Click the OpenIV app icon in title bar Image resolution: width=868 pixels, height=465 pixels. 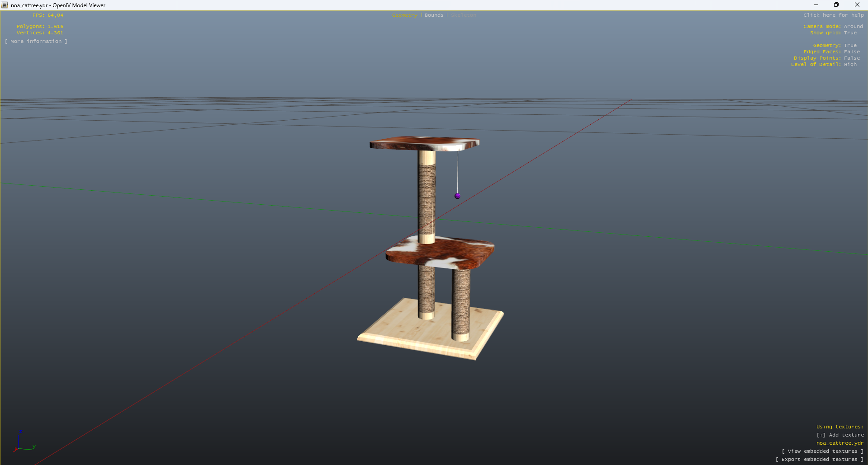coord(5,5)
